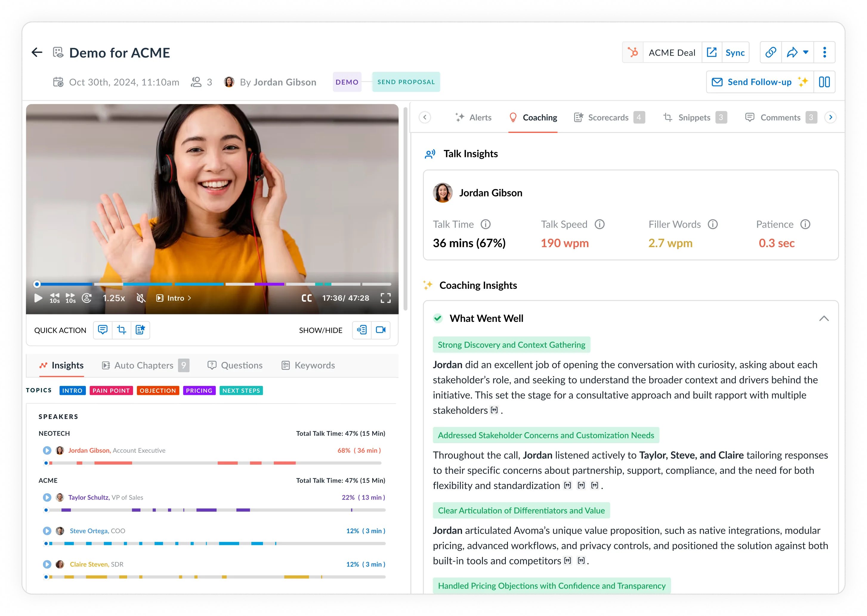The height and width of the screenshot is (616, 867).
Task: Create a snippet using the crop Quick Action
Action: 121,330
